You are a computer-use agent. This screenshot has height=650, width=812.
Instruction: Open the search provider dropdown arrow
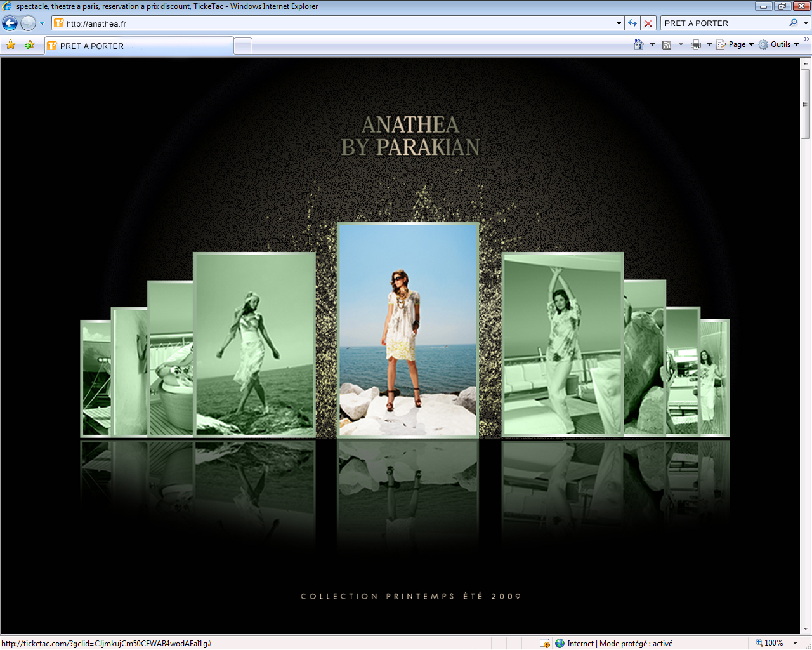pyautogui.click(x=806, y=23)
